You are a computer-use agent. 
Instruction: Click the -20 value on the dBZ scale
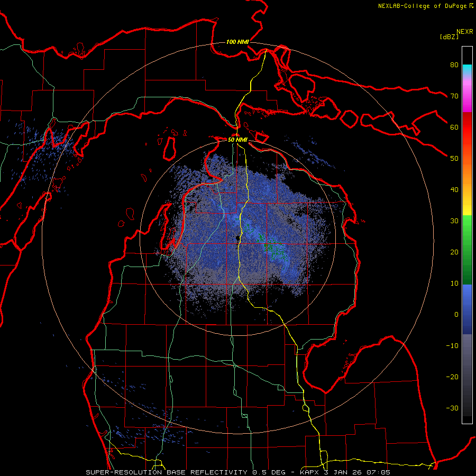pyautogui.click(x=452, y=377)
